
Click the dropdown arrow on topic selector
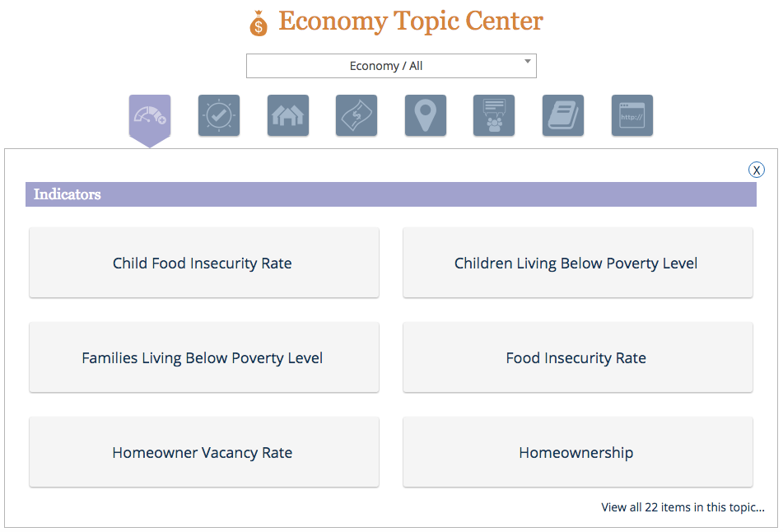coord(527,62)
